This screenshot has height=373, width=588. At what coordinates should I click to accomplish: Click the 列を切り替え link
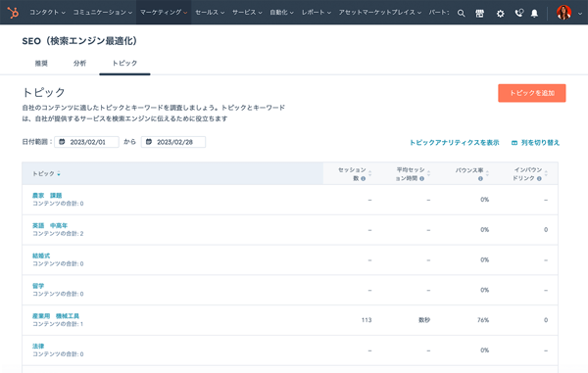[x=535, y=143]
